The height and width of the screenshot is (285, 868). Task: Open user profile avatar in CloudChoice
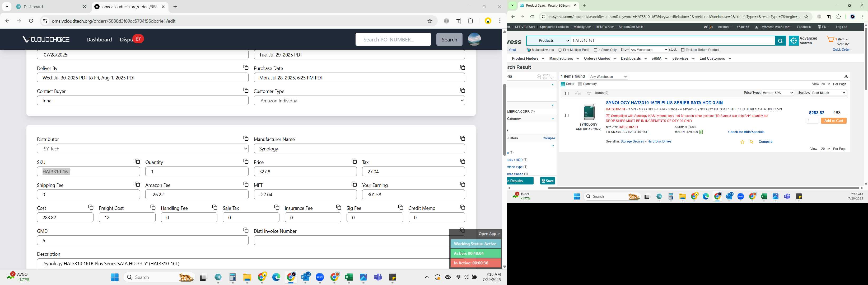[x=474, y=39]
